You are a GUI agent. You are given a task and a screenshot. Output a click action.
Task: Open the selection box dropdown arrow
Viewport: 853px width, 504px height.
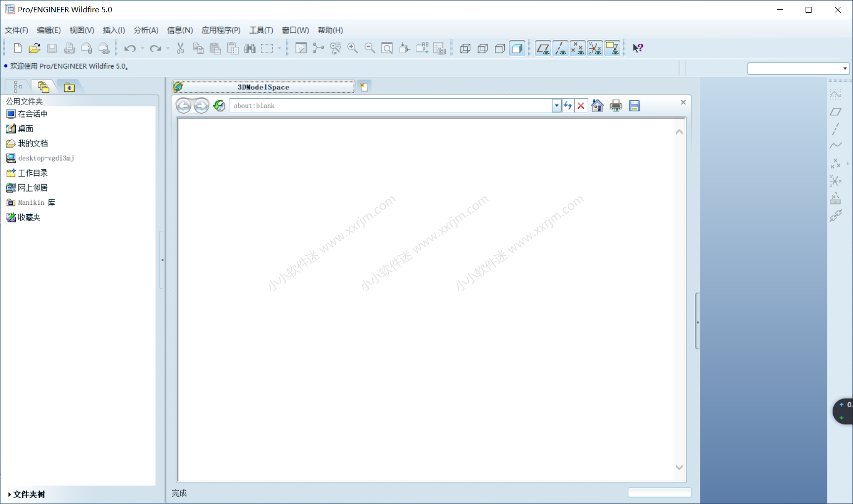(x=280, y=48)
